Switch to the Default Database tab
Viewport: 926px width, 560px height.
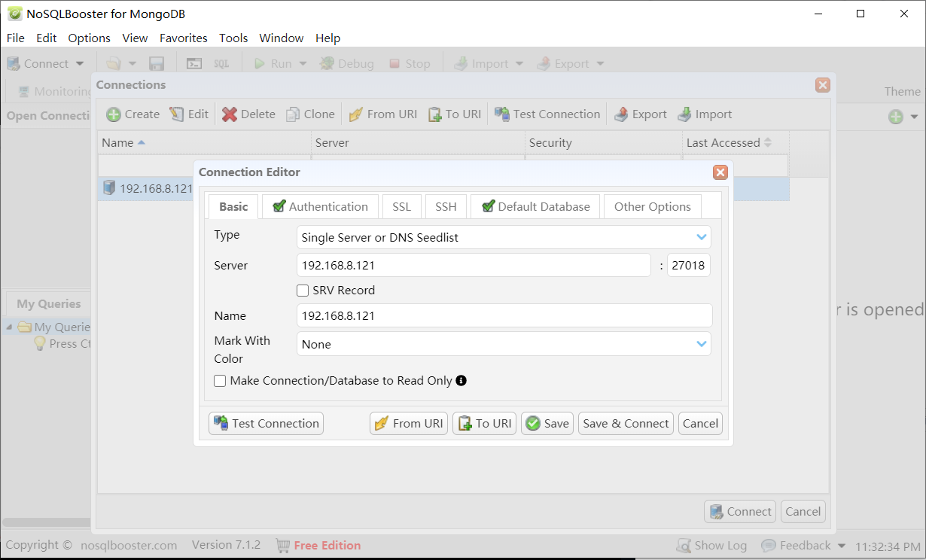click(535, 207)
